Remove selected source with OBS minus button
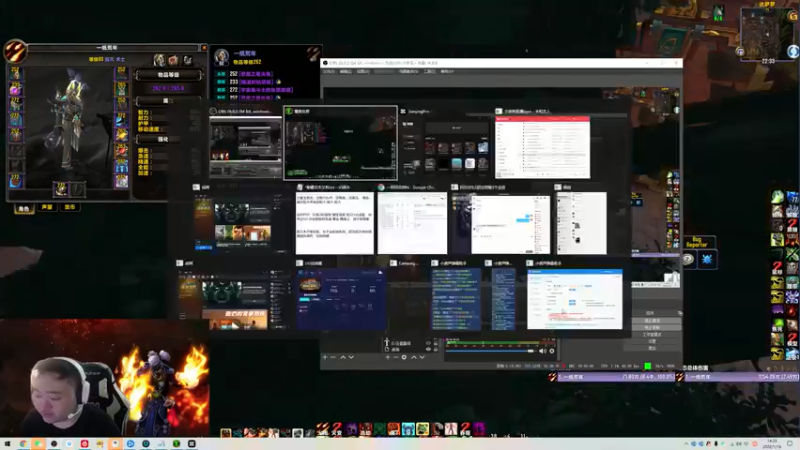Image resolution: width=800 pixels, height=450 pixels. point(396,357)
